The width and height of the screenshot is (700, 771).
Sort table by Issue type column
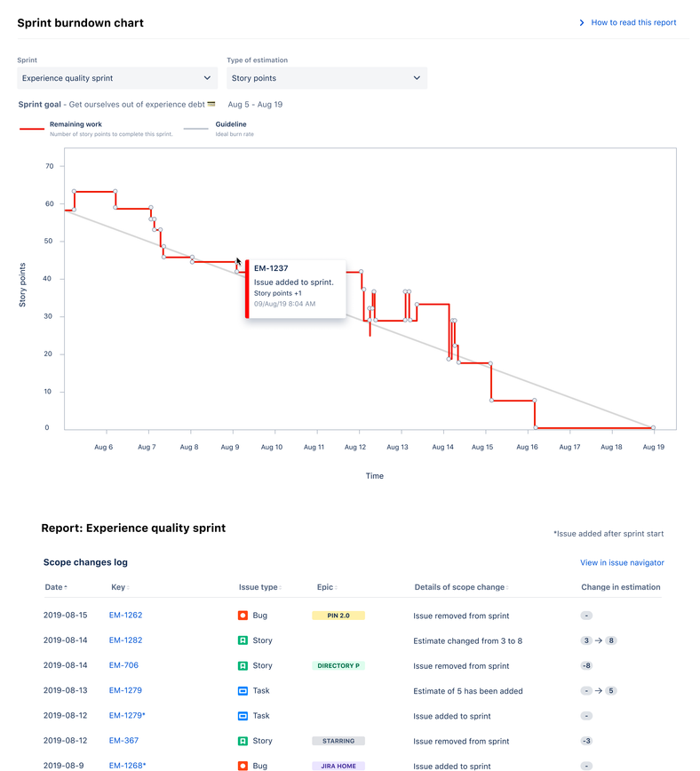(260, 587)
